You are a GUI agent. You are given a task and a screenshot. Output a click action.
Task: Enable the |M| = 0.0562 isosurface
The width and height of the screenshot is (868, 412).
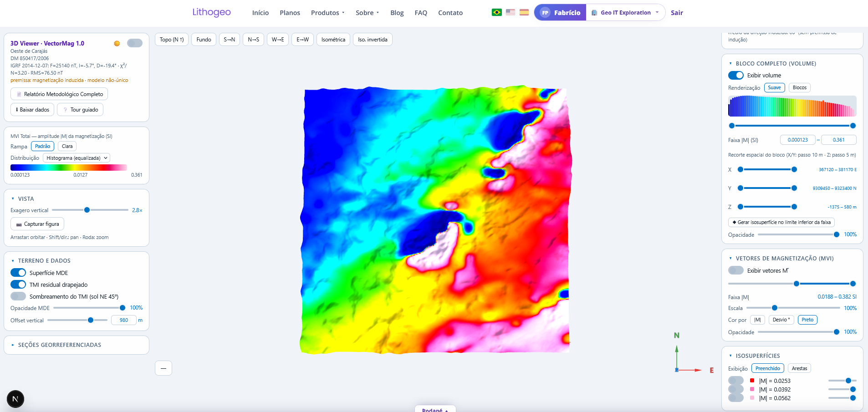tap(736, 398)
